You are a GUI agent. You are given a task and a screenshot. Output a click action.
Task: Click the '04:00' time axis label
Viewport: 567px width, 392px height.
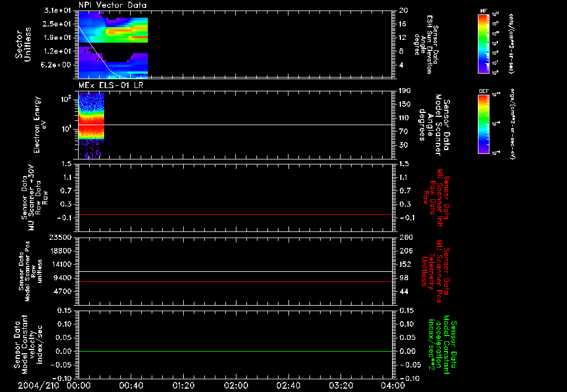coord(393,385)
